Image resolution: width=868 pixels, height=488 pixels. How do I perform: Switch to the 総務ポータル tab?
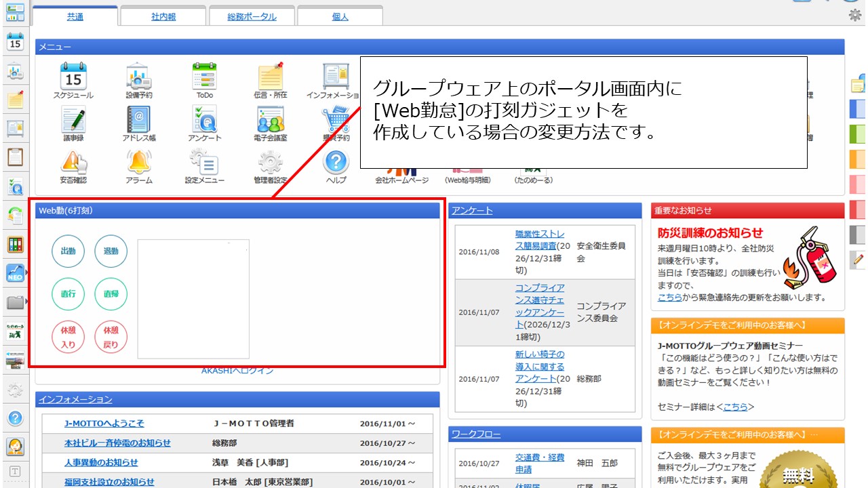pyautogui.click(x=252, y=17)
